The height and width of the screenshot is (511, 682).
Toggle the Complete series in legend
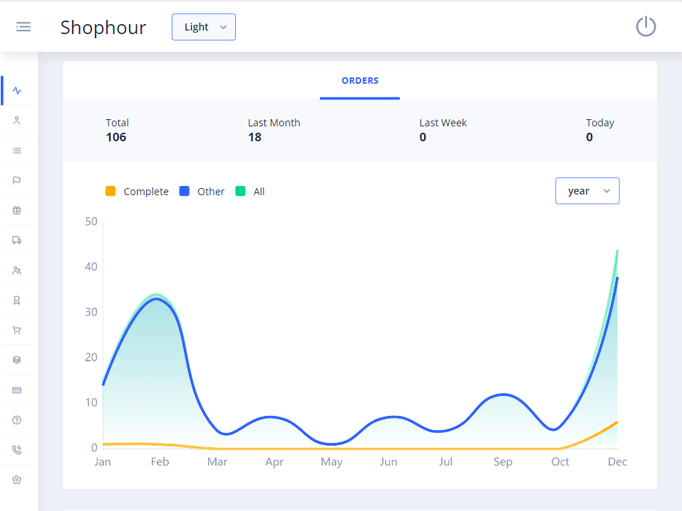(x=137, y=191)
